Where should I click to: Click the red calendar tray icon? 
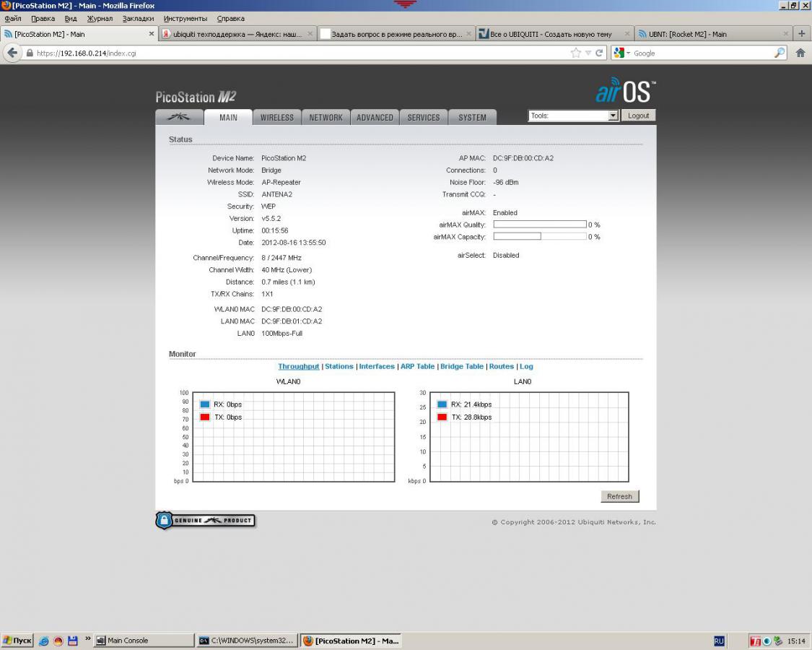point(756,641)
